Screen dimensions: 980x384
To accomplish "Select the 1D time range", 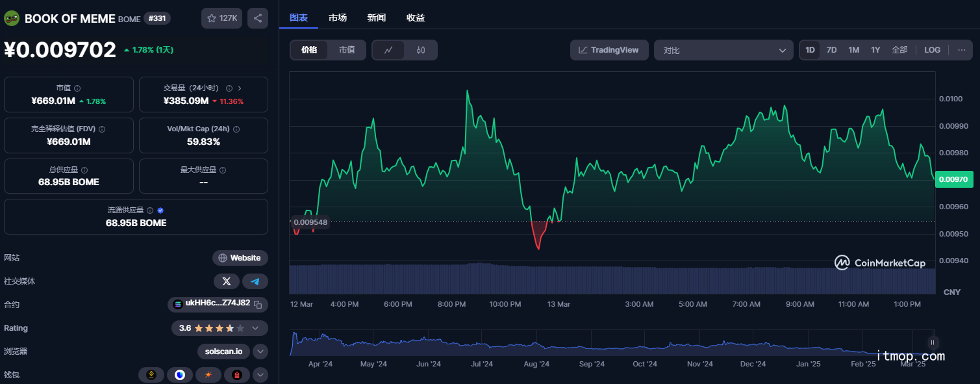I will 810,50.
